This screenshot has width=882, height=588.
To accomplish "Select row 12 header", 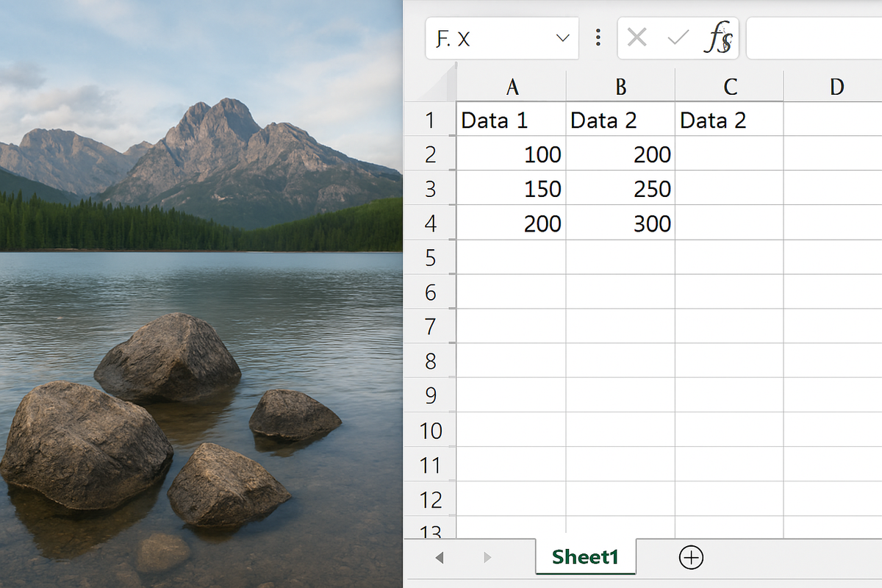I will pos(430,500).
